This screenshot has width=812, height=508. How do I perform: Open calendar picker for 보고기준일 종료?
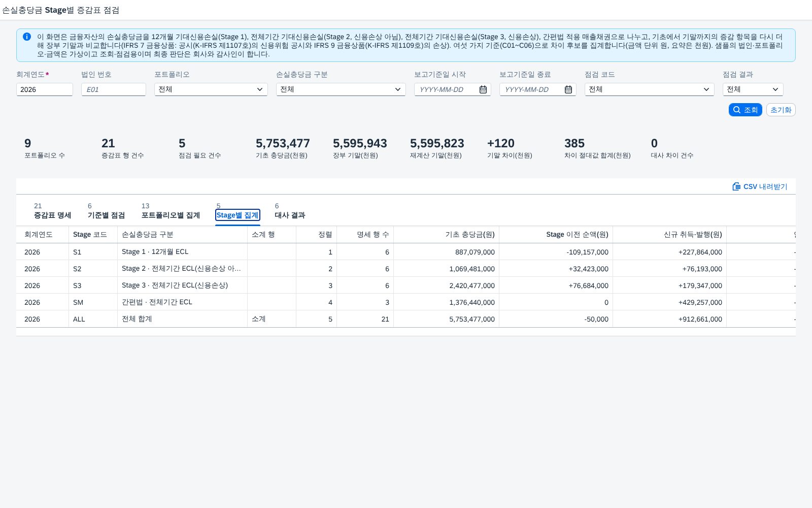click(x=568, y=89)
